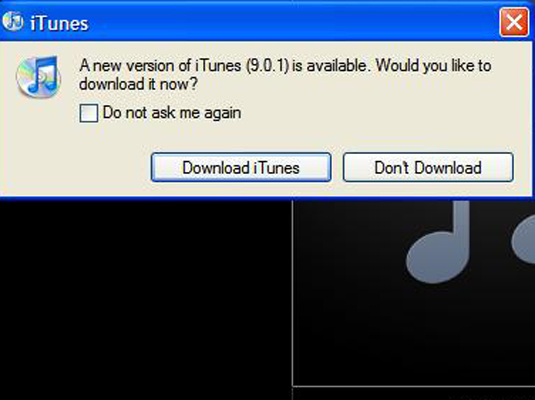Click the "Do not ask me again" label

172,113
